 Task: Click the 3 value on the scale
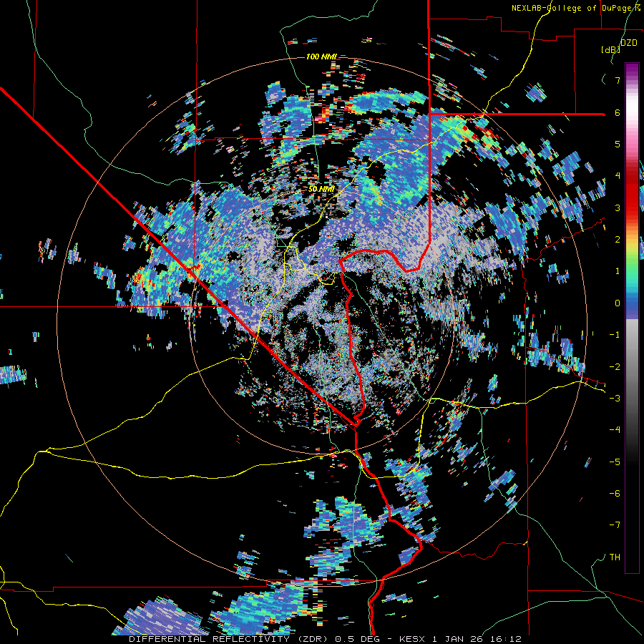click(x=618, y=208)
